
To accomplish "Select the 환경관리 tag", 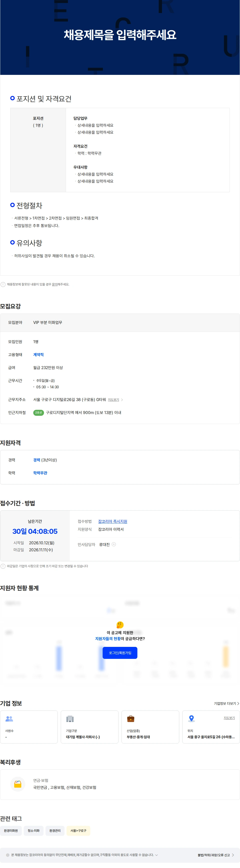I will (55, 831).
